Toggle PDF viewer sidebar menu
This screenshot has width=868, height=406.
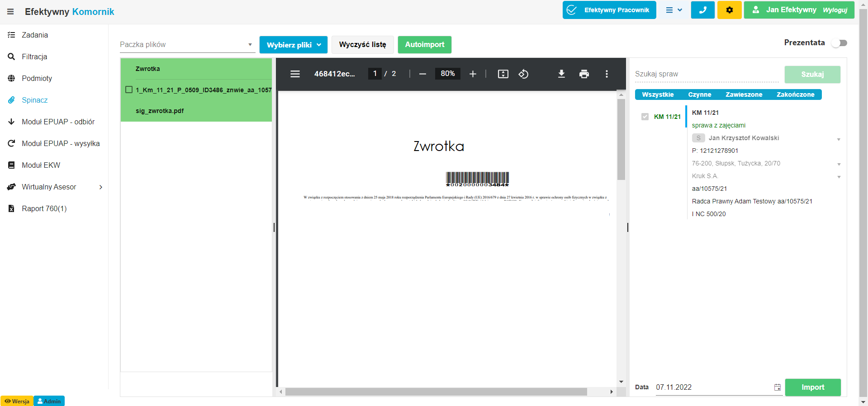pyautogui.click(x=295, y=74)
